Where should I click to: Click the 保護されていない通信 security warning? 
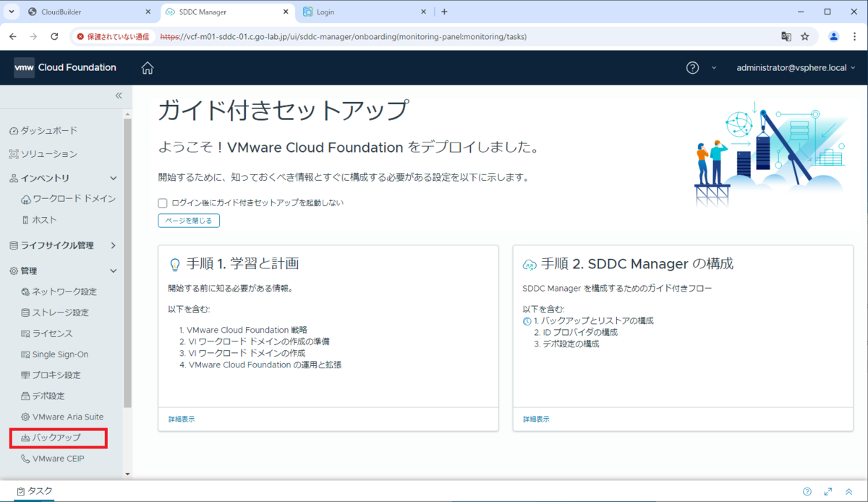click(x=113, y=36)
